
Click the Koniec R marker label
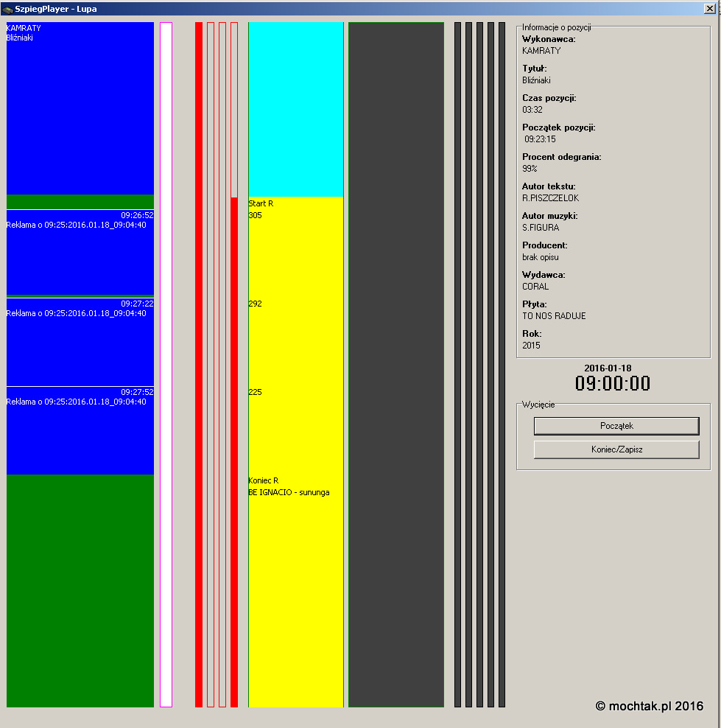[263, 480]
